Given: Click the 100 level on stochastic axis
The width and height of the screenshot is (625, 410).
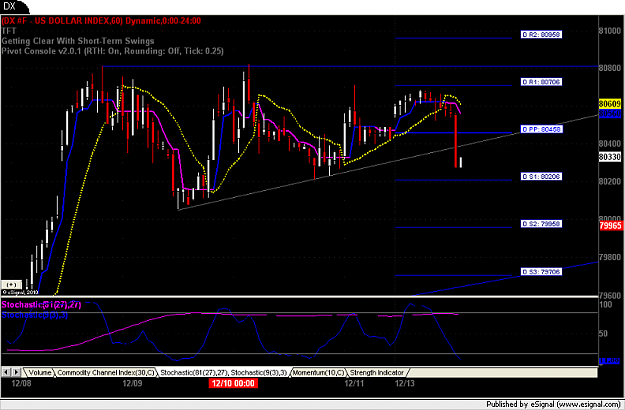Looking at the screenshot, I should point(606,305).
